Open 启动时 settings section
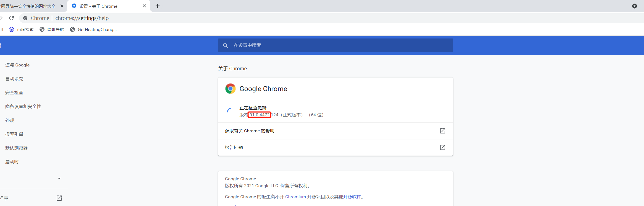The width and height of the screenshot is (644, 206). point(12,162)
